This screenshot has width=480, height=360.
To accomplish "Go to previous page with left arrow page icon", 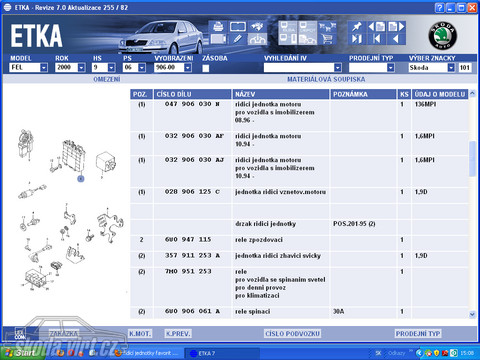I will pos(376,27).
